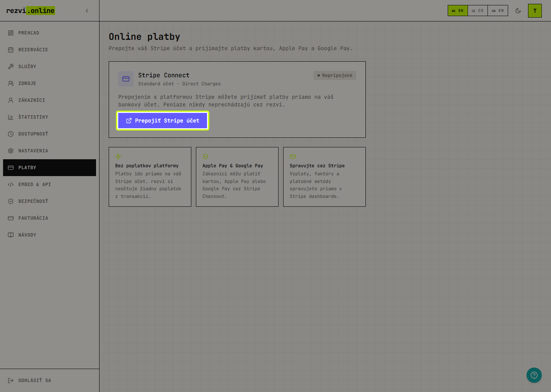551x392 pixels.
Task: Click the Standard účet · Direct Charges text
Action: (x=179, y=84)
